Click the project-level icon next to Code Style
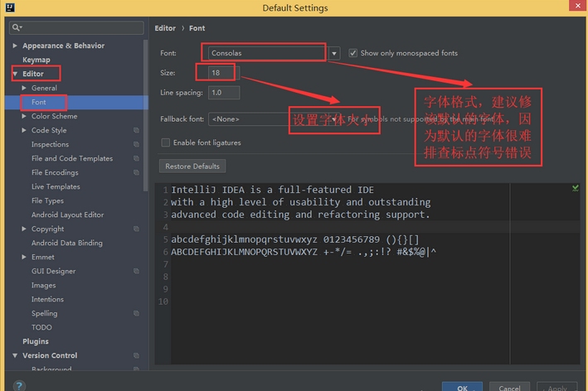The width and height of the screenshot is (588, 391). click(136, 130)
